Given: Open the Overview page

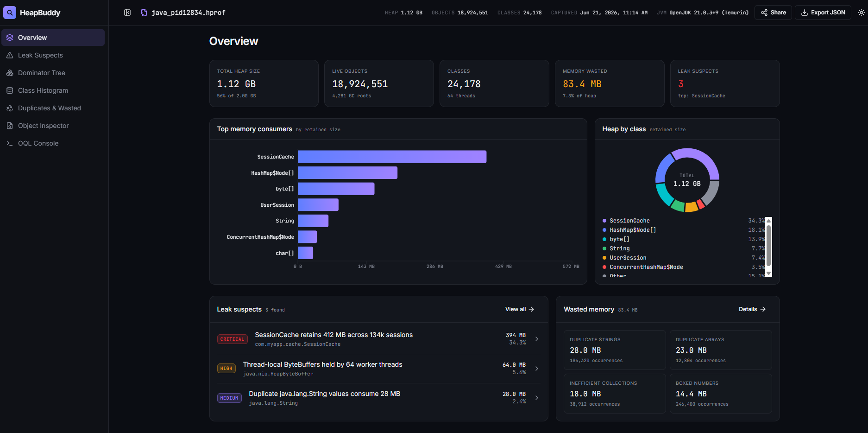Looking at the screenshot, I should point(53,38).
